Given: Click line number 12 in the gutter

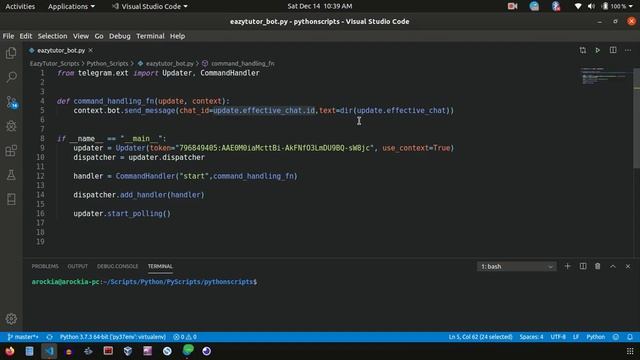Looking at the screenshot, I should 40,176.
